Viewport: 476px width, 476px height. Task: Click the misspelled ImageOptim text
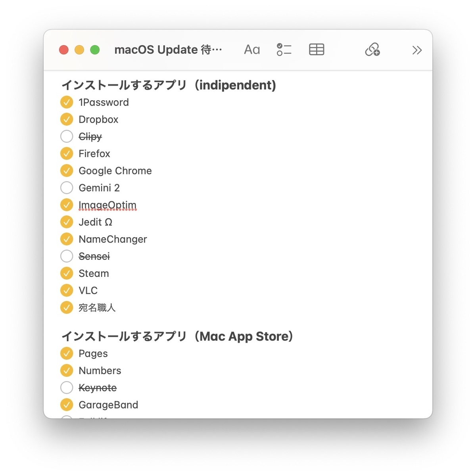[107, 205]
